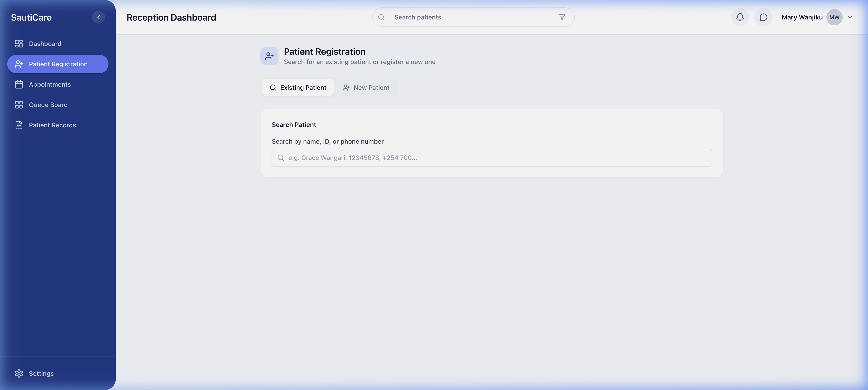Click the SautiCare logo text
Viewport: 868px width, 390px height.
point(31,17)
